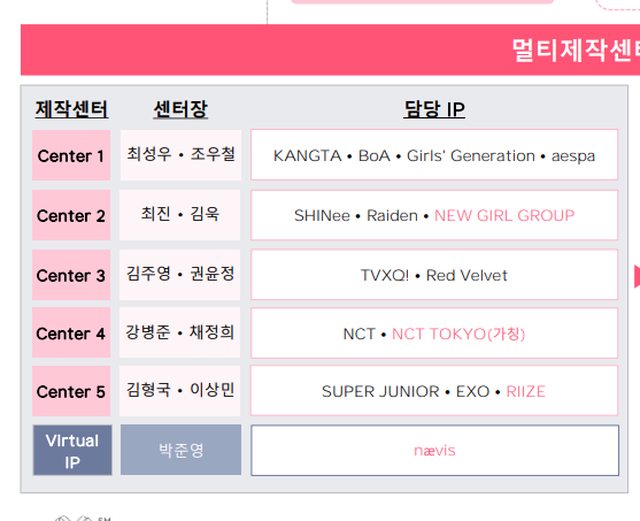Click the 담당 IP column header
The width and height of the screenshot is (640, 521).
tap(434, 109)
